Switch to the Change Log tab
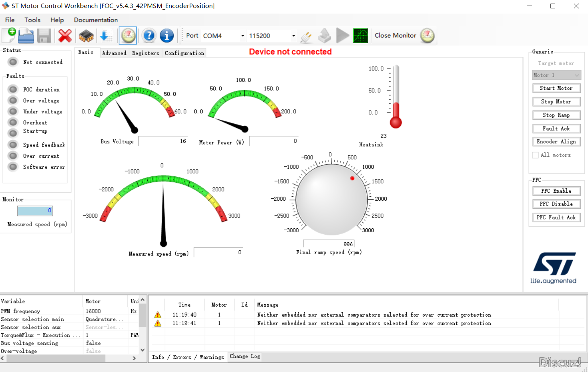Viewport: 588px width, 372px height. coord(245,356)
